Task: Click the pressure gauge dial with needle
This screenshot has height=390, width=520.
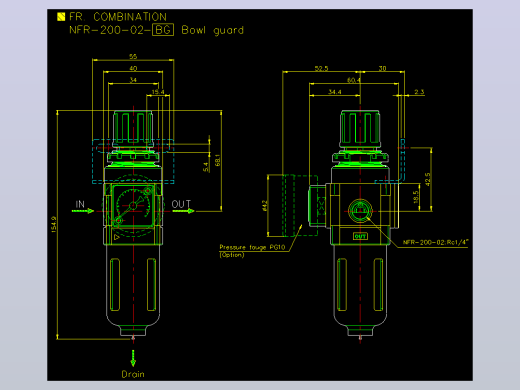Action: point(133,206)
